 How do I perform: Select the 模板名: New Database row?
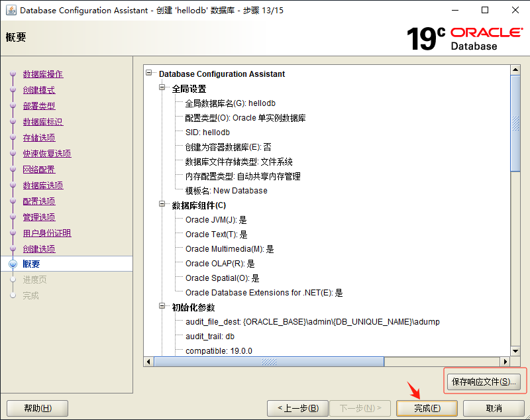click(x=226, y=191)
